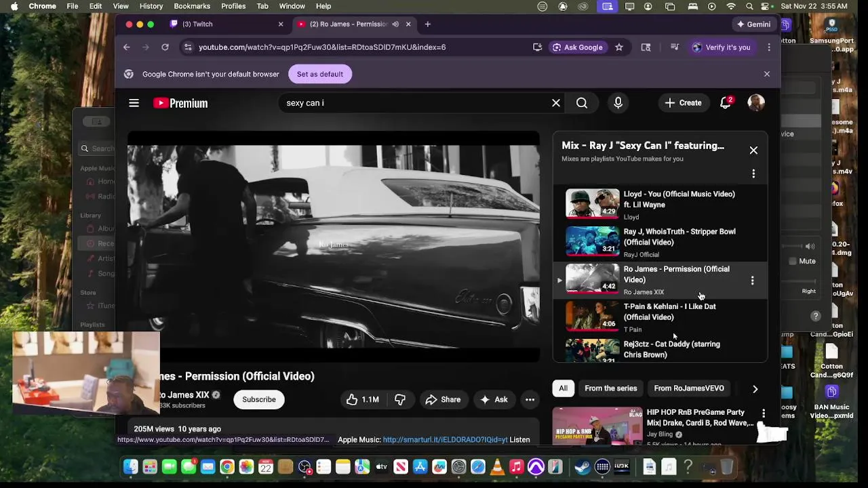
Task: Click Verify it's you profile button
Action: tap(722, 47)
